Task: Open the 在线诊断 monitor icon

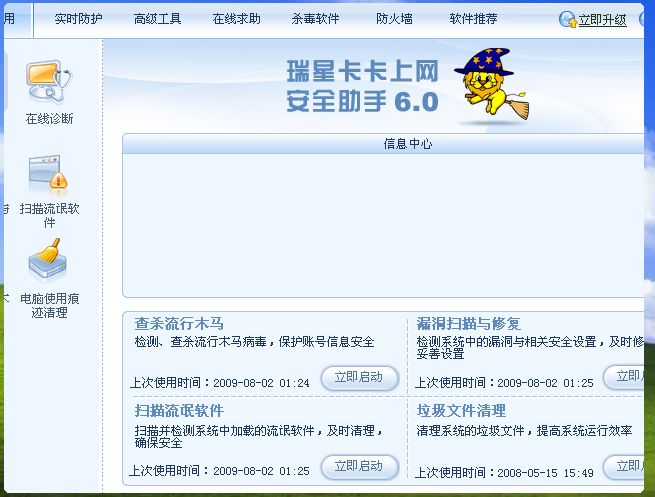Action: (49, 81)
